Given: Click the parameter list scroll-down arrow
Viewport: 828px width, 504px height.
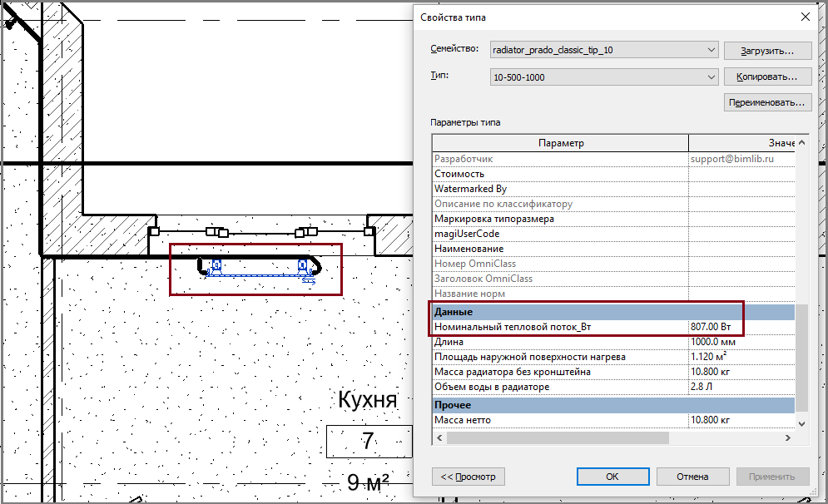Looking at the screenshot, I should click(801, 422).
